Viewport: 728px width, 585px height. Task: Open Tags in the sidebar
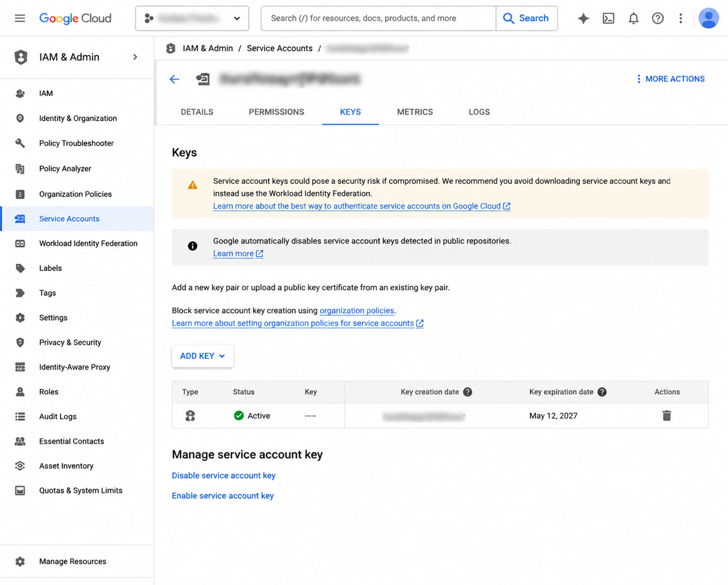(x=77, y=293)
